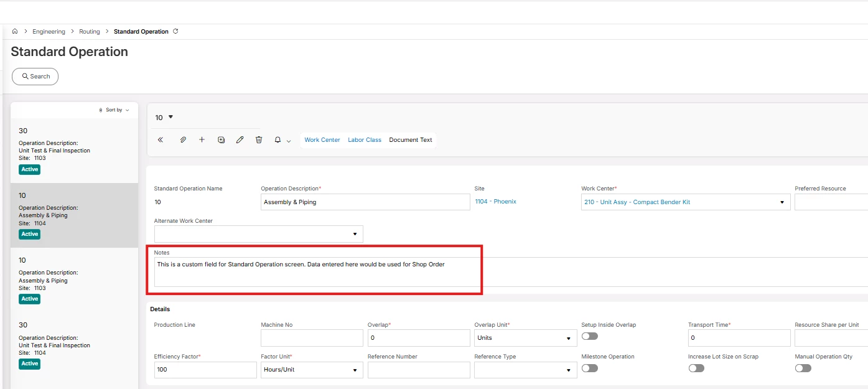Click the Details section heading
Screen dimensions: 868x389
coord(160,309)
